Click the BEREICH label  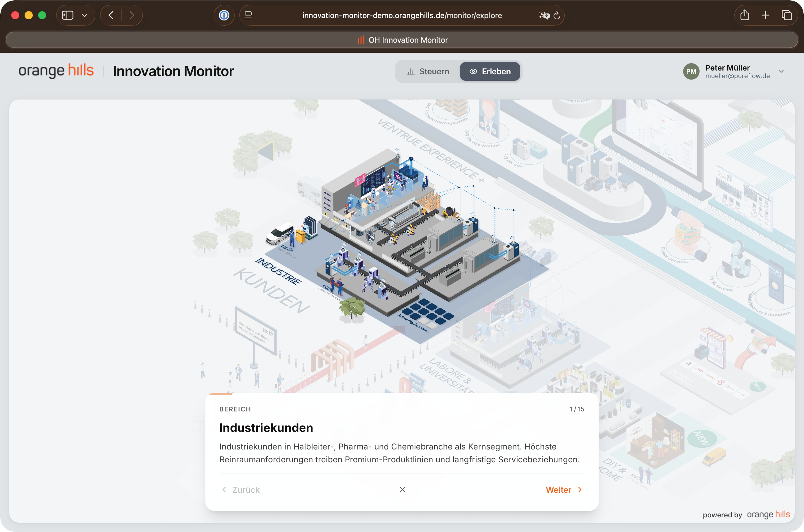[235, 409]
